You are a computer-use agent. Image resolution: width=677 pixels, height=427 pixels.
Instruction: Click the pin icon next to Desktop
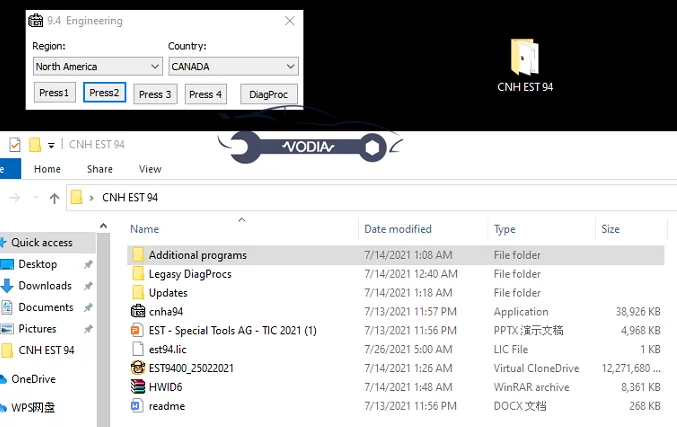click(x=88, y=264)
